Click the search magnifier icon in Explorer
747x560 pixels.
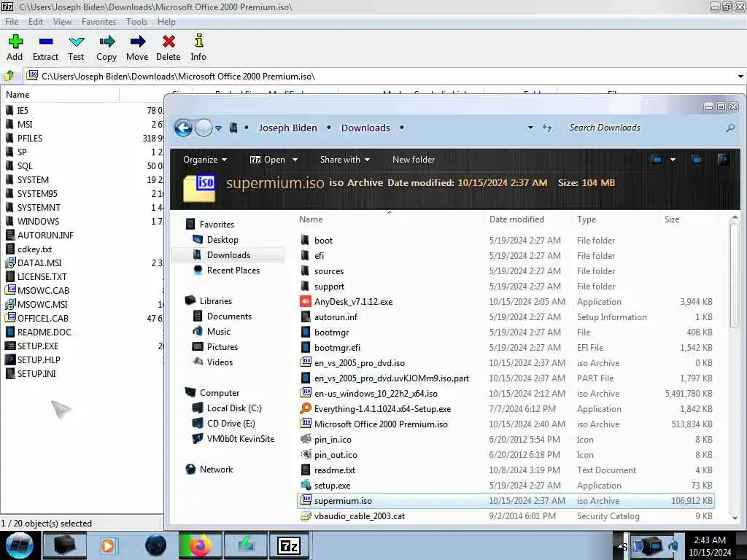(729, 128)
